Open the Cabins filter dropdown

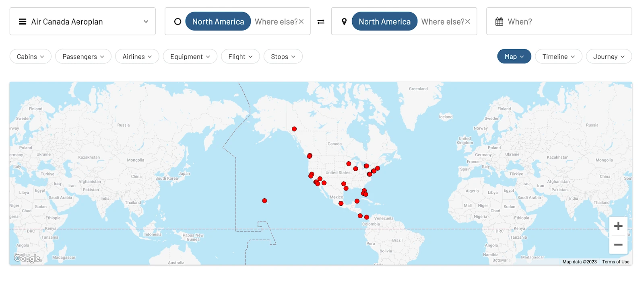click(31, 57)
